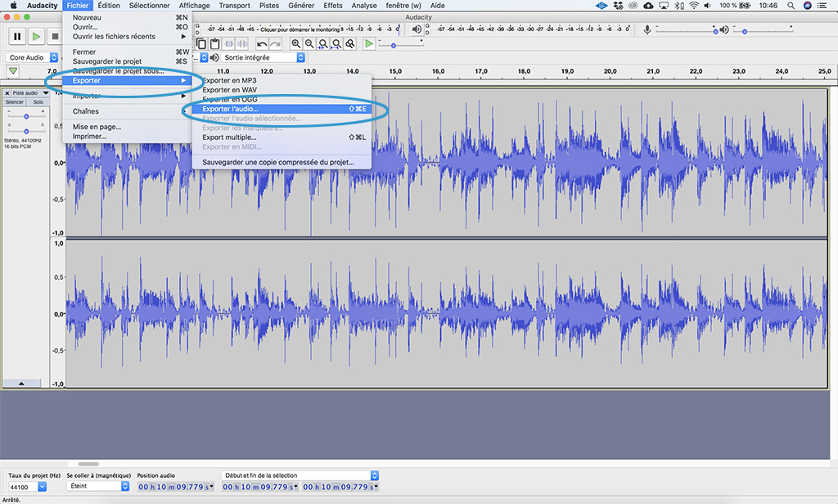Screen dimensions: 838x504
Task: Open the Générer menu
Action: tap(301, 6)
